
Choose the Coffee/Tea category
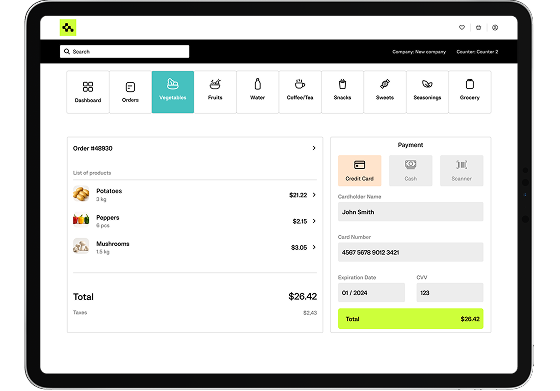click(x=300, y=92)
